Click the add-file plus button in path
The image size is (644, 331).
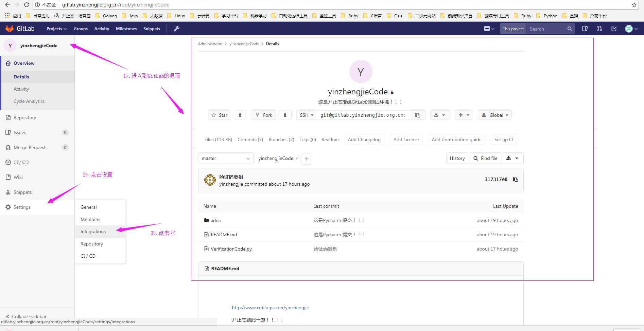pos(307,159)
